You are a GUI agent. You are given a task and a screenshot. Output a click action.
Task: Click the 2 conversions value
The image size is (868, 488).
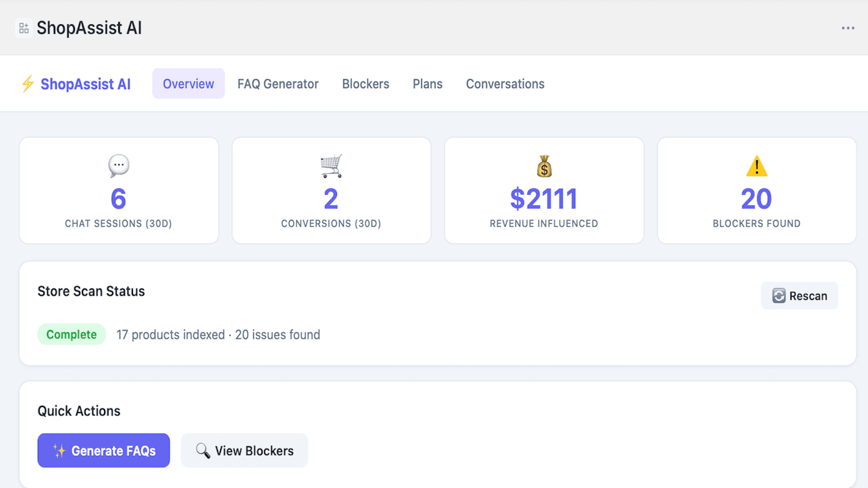click(331, 199)
